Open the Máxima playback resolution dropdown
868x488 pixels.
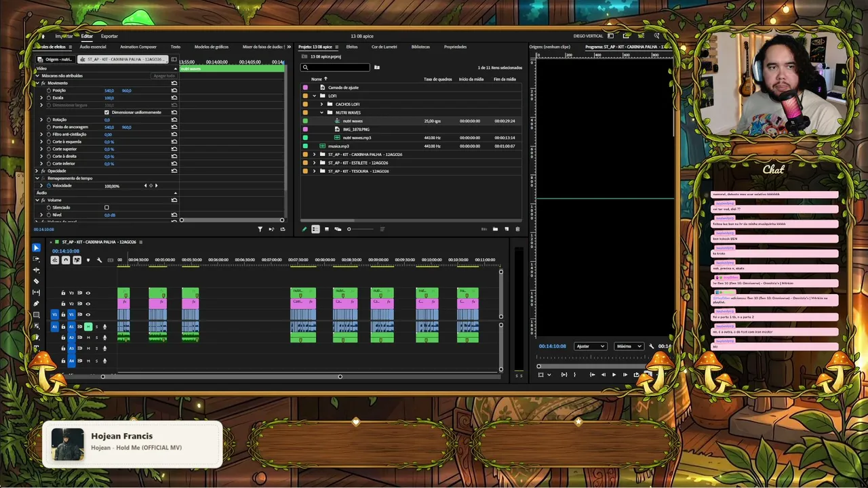(629, 346)
